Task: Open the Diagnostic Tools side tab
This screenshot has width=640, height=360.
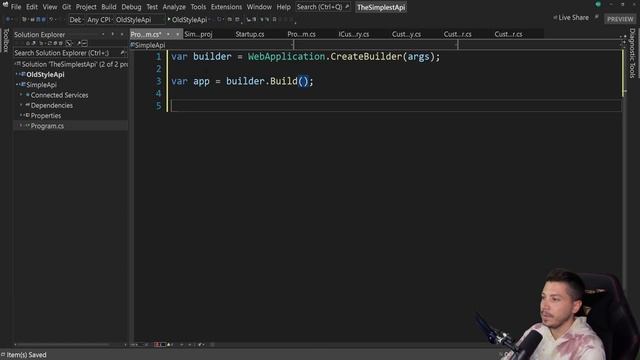Action: coord(632,53)
